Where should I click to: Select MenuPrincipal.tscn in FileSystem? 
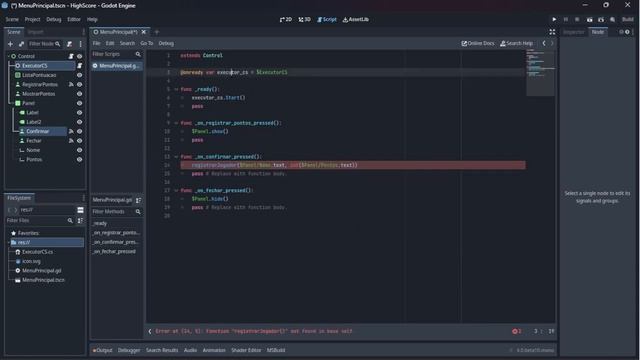43,280
